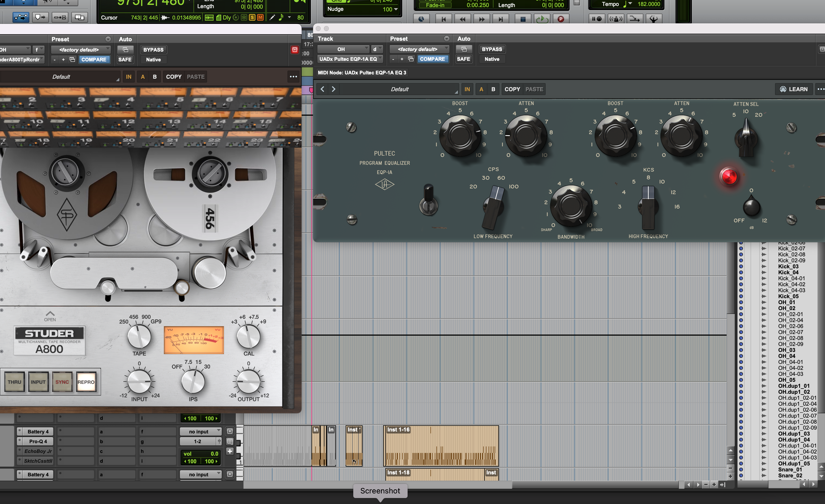
Task: Click the comments view icon on instrument track
Action: coord(230,442)
